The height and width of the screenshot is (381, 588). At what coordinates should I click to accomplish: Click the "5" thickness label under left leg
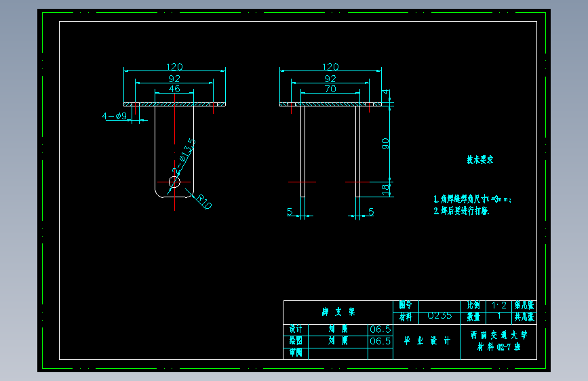(x=290, y=212)
